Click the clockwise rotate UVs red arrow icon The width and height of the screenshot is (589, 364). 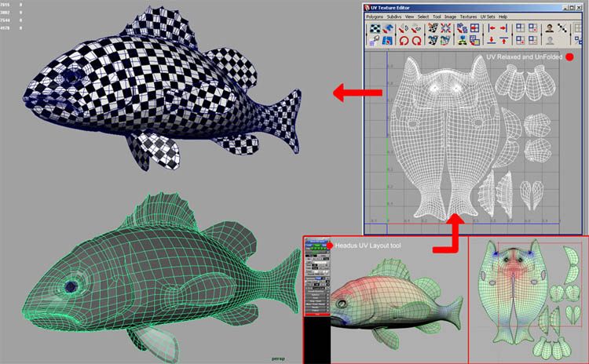(x=416, y=40)
